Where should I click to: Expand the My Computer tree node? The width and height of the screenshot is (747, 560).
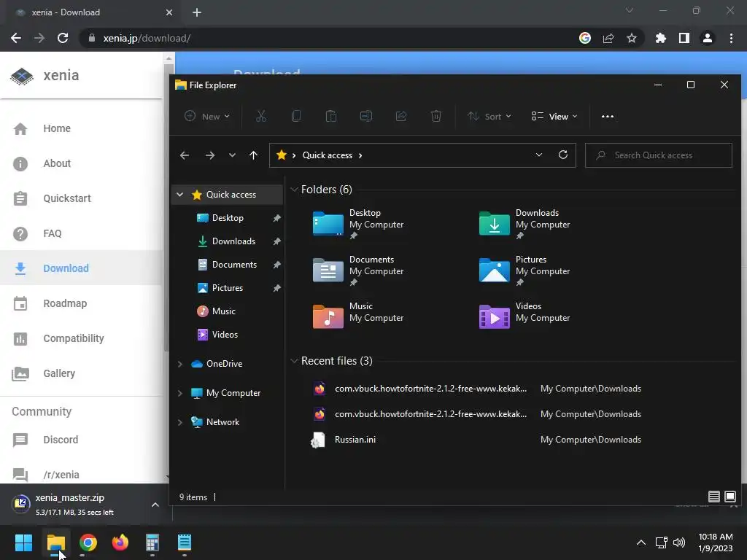(x=180, y=393)
